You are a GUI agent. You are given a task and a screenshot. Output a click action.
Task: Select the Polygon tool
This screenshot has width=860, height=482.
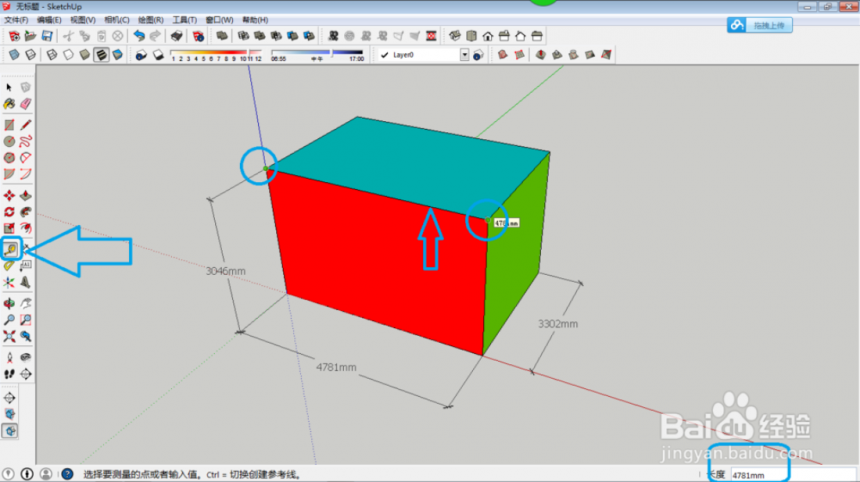(9, 158)
